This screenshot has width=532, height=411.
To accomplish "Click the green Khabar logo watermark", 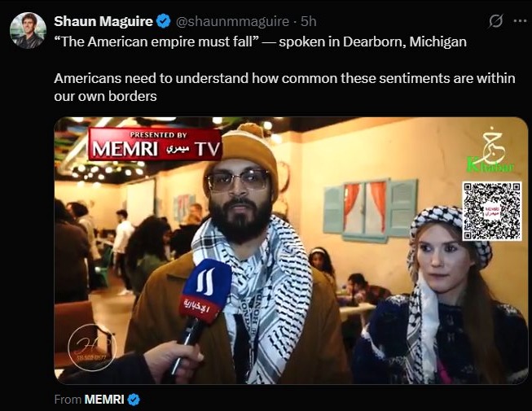I will [491, 153].
